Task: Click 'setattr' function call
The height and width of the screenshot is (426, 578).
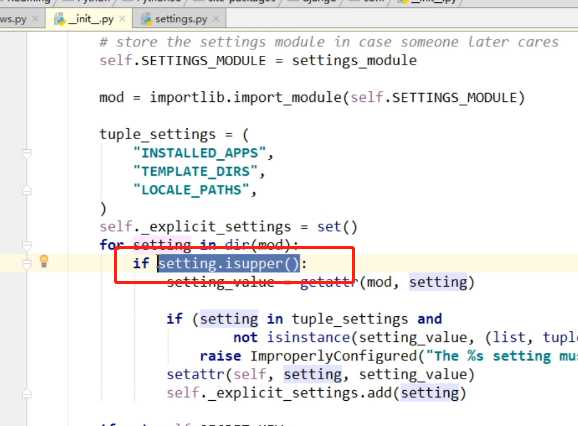Action: click(195, 374)
